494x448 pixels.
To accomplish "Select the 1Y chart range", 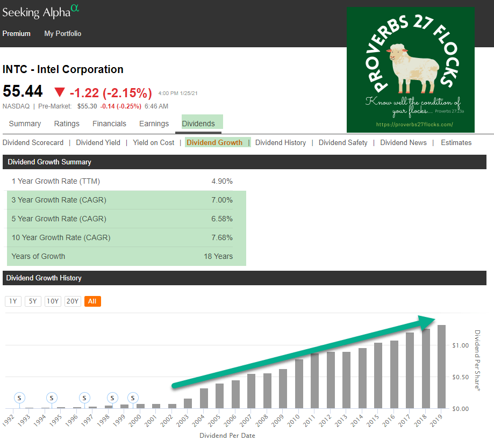I will (13, 301).
